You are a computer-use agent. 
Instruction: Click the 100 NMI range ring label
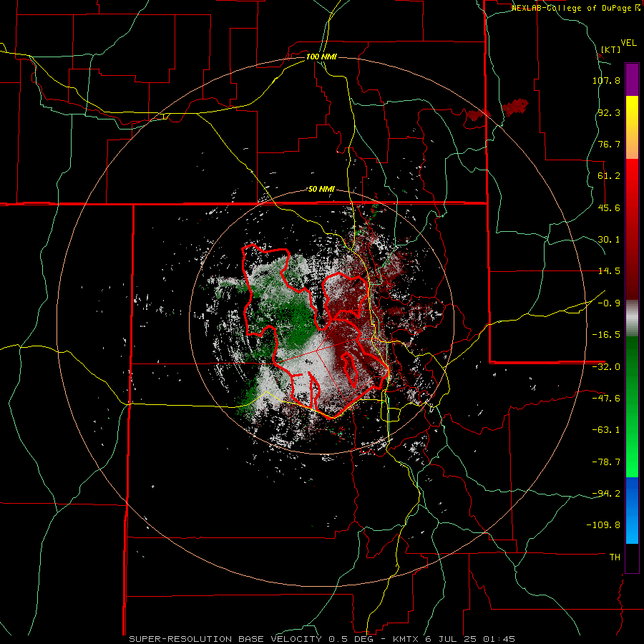[x=321, y=57]
